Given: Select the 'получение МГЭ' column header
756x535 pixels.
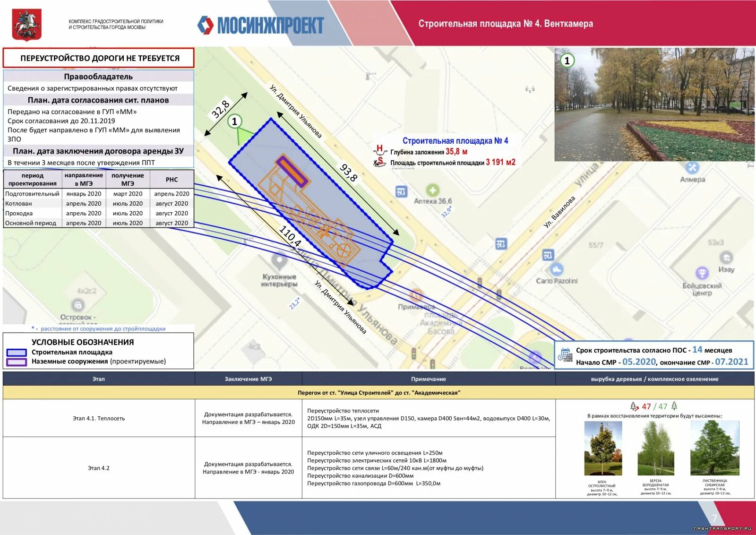Looking at the screenshot, I should coord(128,180).
